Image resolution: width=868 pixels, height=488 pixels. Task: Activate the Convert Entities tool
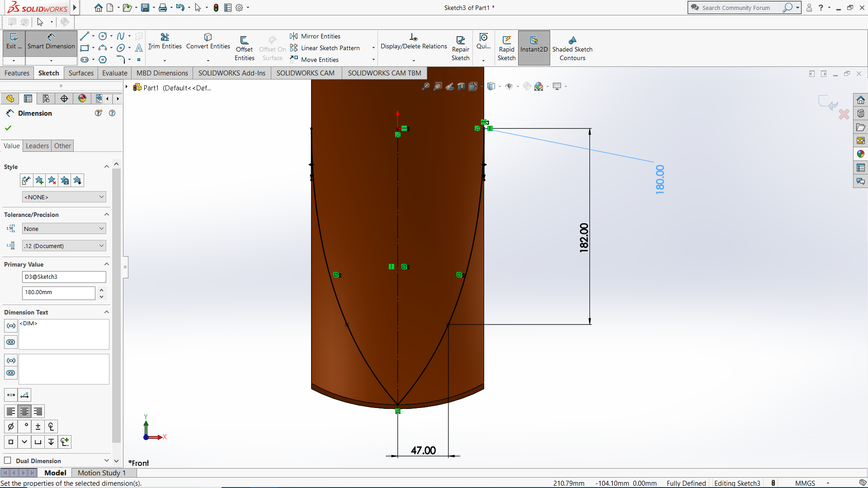click(x=208, y=43)
